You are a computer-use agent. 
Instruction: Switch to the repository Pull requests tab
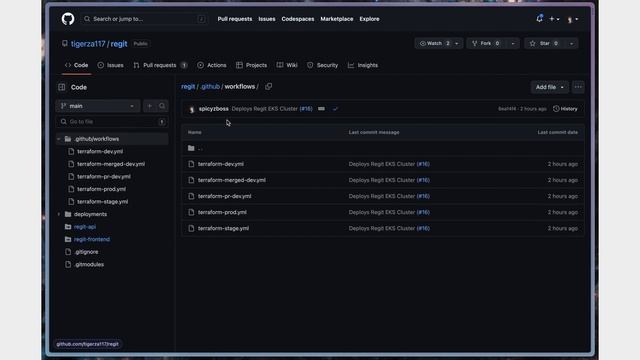(160, 65)
